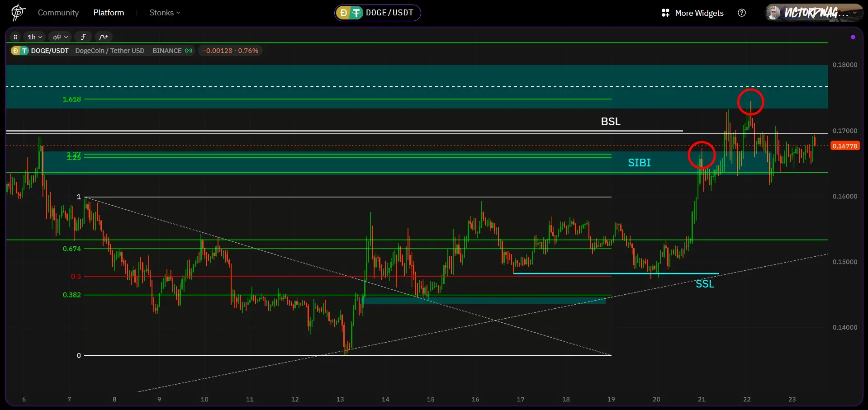Screen dimensions: 868x410
Task: Click the 0.14000 price axis label
Action: pos(845,327)
